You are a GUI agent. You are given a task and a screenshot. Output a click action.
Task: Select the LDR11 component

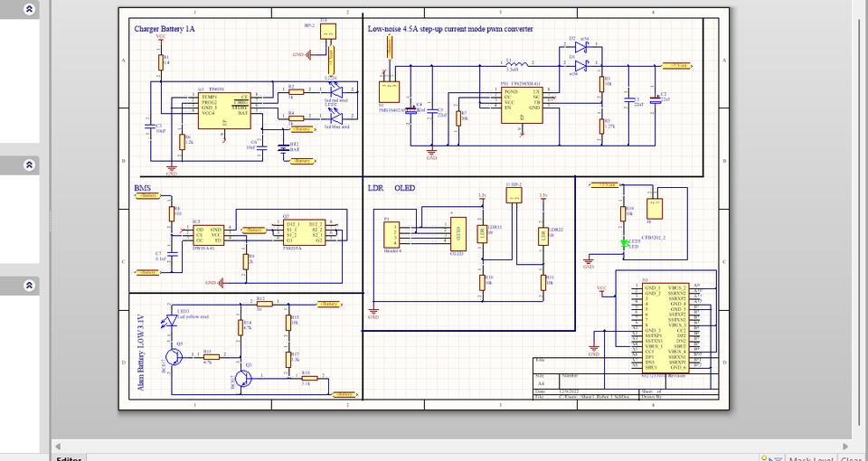point(482,234)
